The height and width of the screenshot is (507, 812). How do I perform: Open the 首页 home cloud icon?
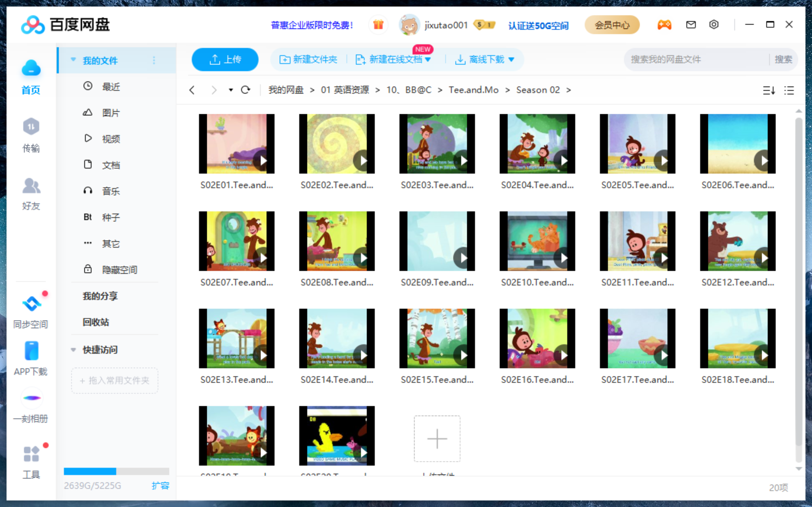pyautogui.click(x=31, y=68)
